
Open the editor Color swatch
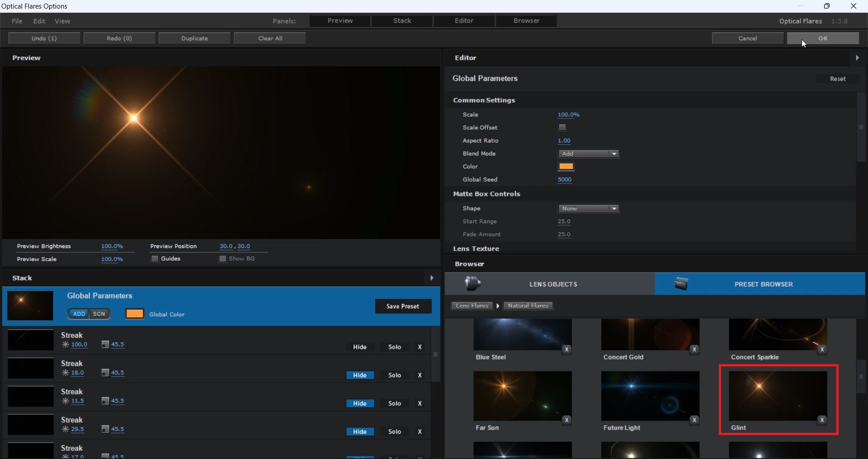coord(566,167)
